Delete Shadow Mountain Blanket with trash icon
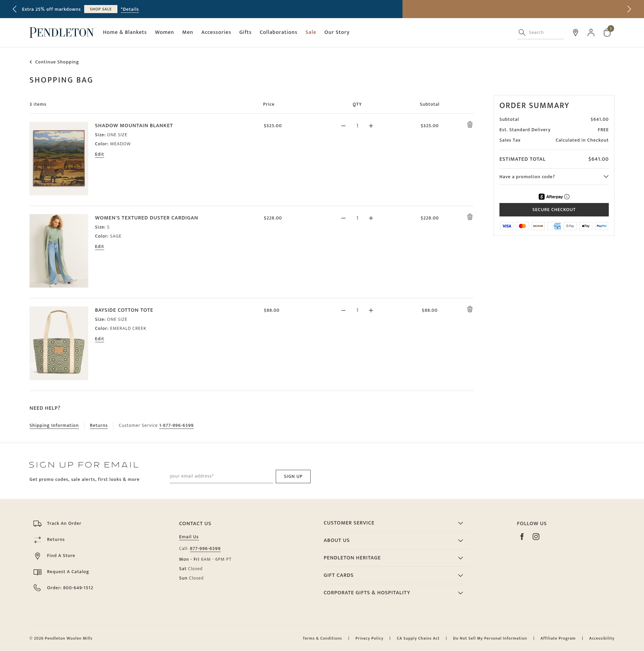Screen dimensions: 644x651 coord(470,125)
